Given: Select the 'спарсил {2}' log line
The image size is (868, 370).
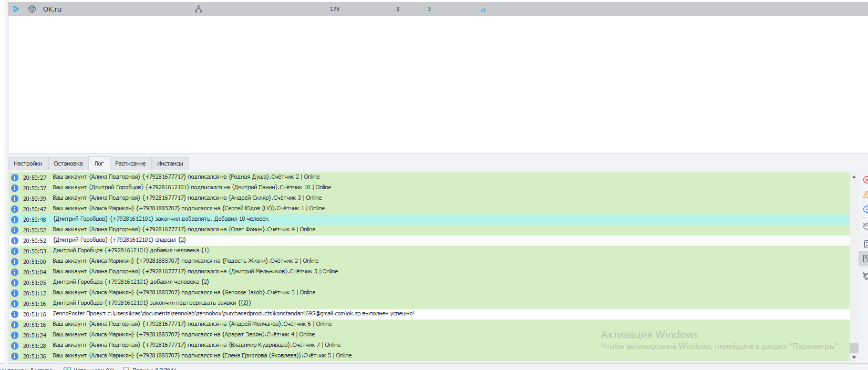Looking at the screenshot, I should 429,240.
